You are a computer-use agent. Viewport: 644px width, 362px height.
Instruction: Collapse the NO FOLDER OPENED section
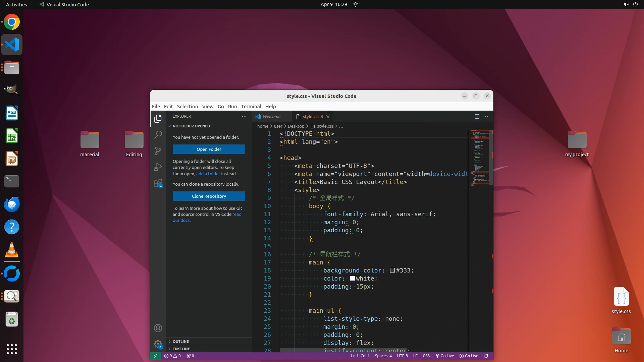coord(191,126)
